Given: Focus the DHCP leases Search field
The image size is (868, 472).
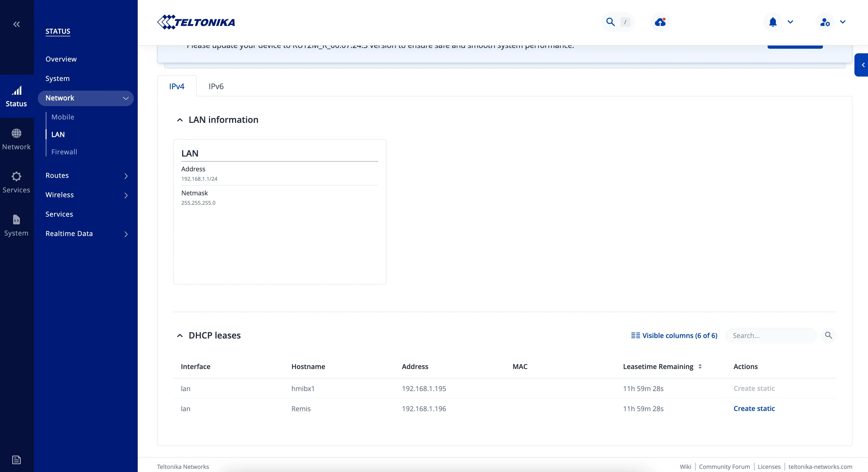Looking at the screenshot, I should click(772, 335).
